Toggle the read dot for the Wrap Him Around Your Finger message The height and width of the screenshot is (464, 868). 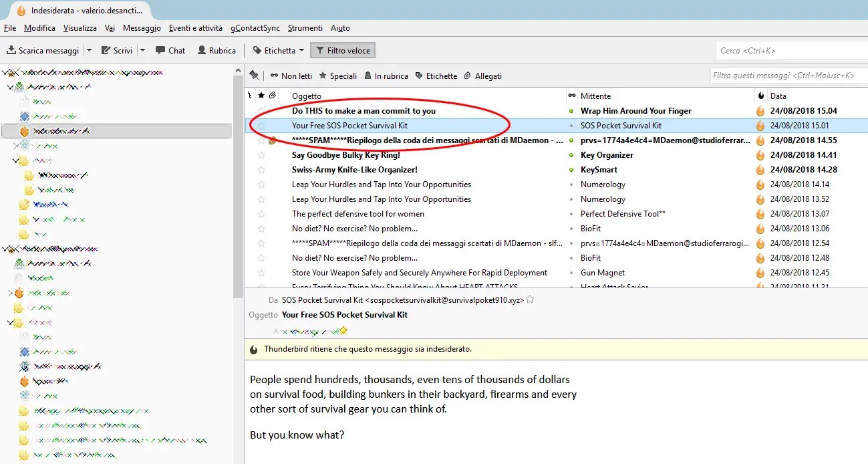[571, 110]
